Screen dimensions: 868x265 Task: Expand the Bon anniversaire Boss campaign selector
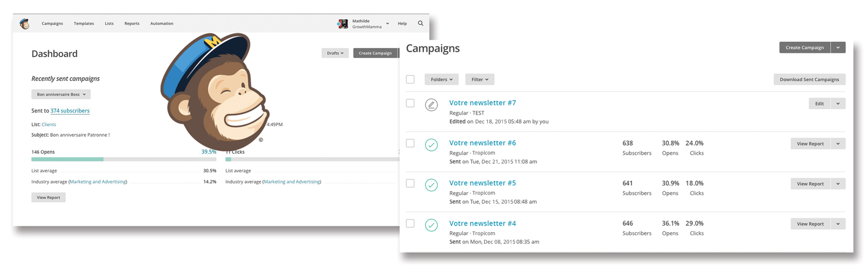[61, 95]
